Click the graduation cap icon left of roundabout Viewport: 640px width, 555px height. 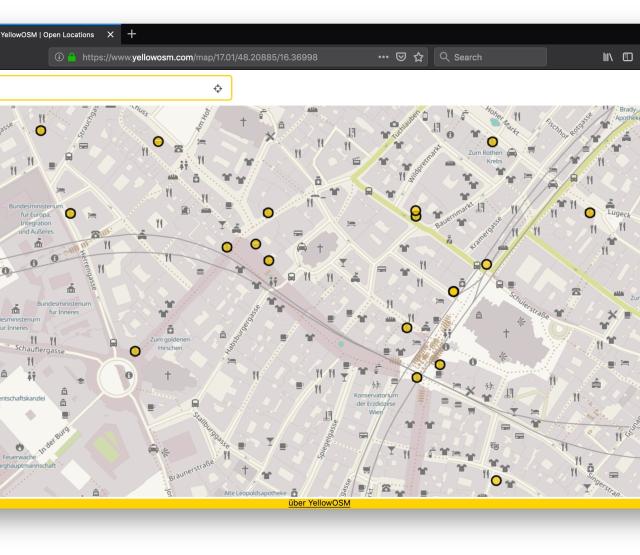[x=81, y=381]
